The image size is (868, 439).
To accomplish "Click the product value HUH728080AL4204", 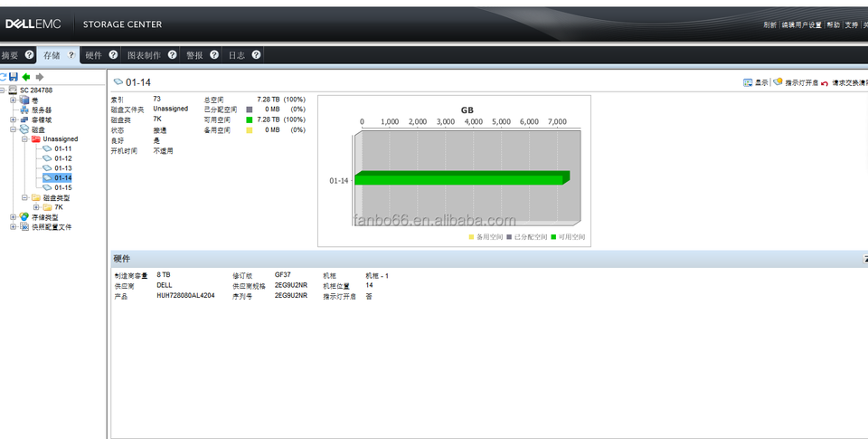I will [185, 295].
